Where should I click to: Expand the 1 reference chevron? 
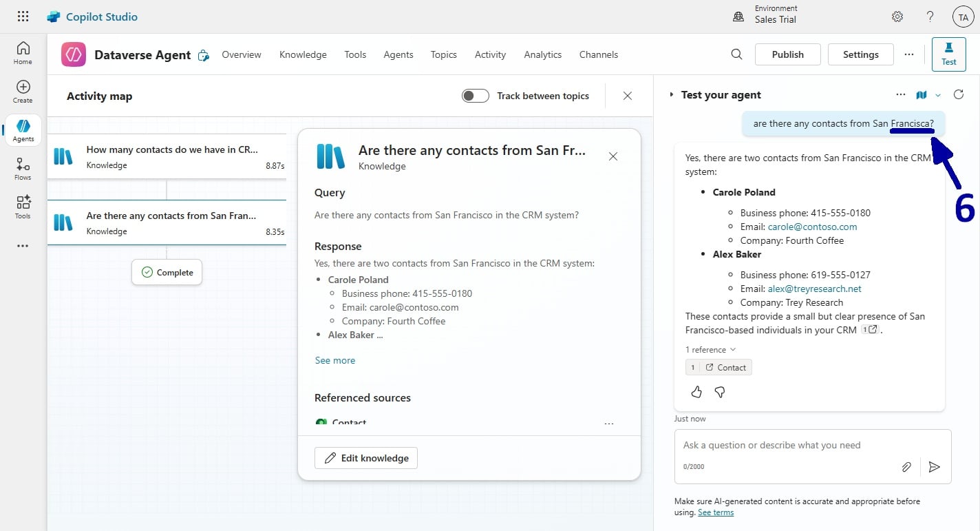733,350
